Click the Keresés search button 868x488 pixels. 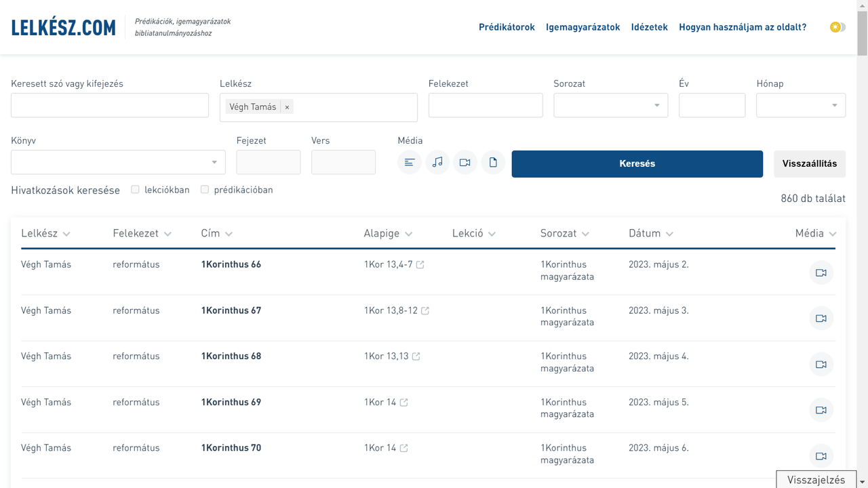pyautogui.click(x=637, y=163)
